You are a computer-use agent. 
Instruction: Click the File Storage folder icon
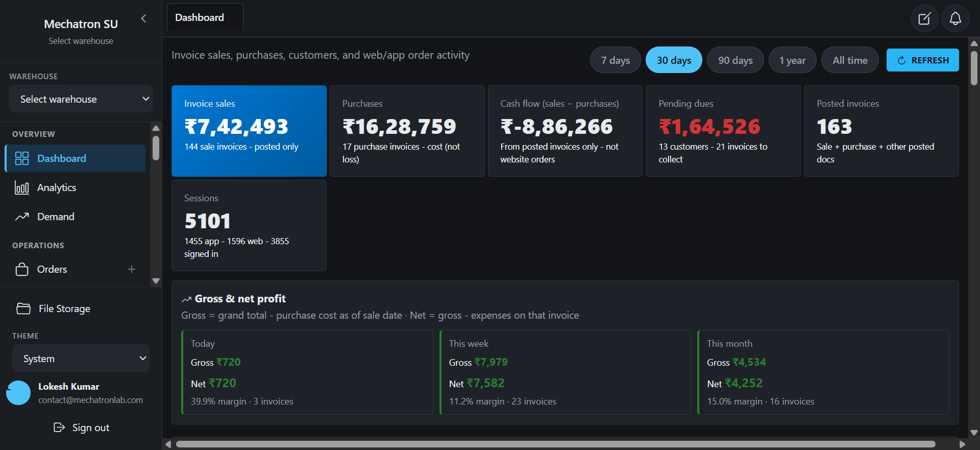pyautogui.click(x=23, y=309)
